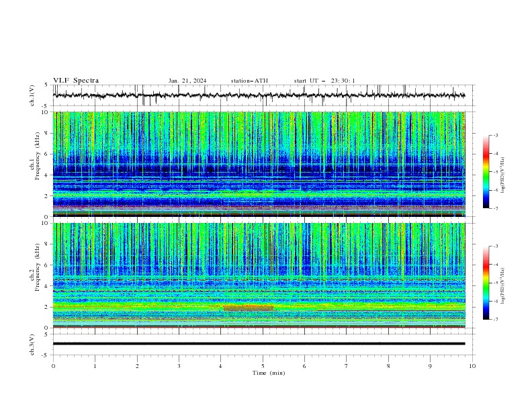
Task: Select the ch.2 "Frequency (kHz)" axis label
Action: pos(38,267)
